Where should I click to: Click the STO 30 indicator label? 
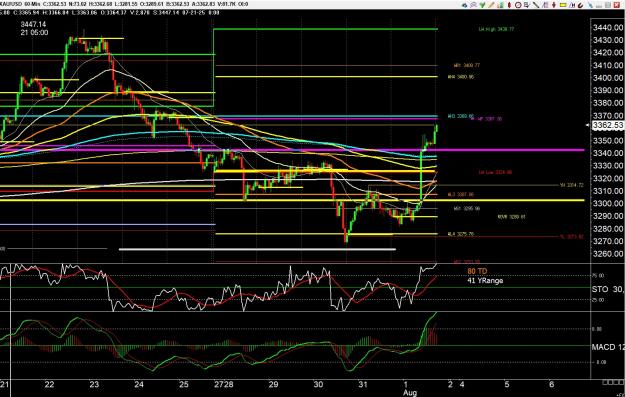point(608,289)
